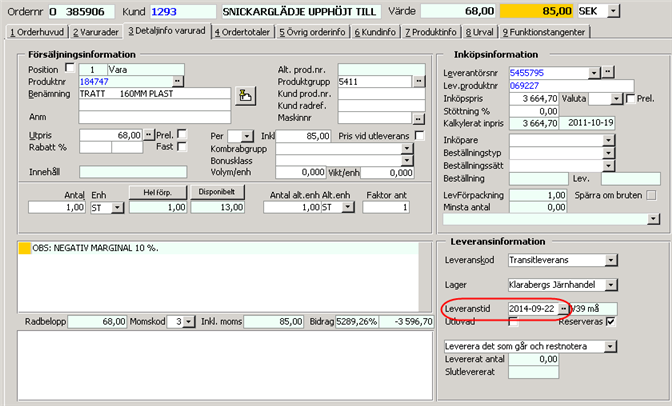This screenshot has width=672, height=406.
Task: Click the Rabatt % first field
Action: (x=95, y=147)
